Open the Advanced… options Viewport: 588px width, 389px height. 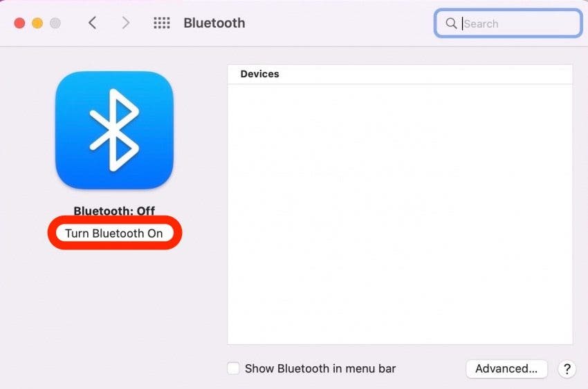tap(506, 369)
